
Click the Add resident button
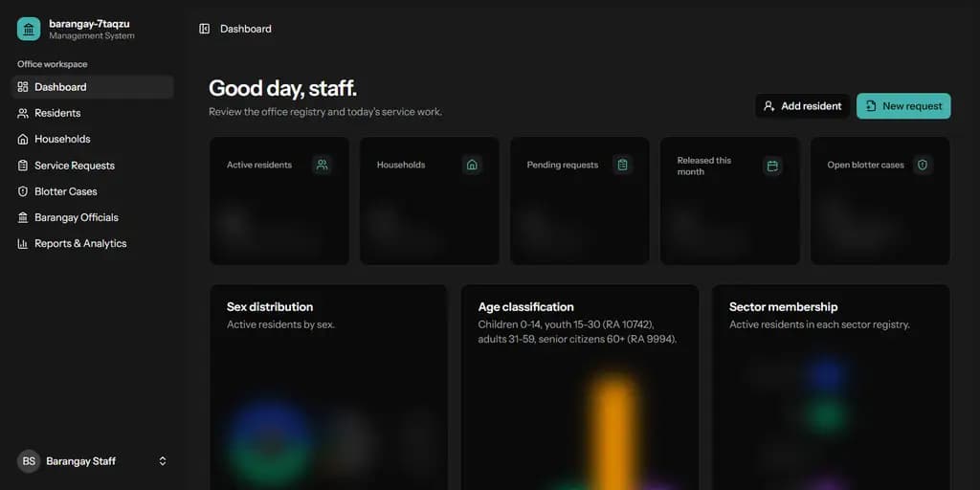803,106
